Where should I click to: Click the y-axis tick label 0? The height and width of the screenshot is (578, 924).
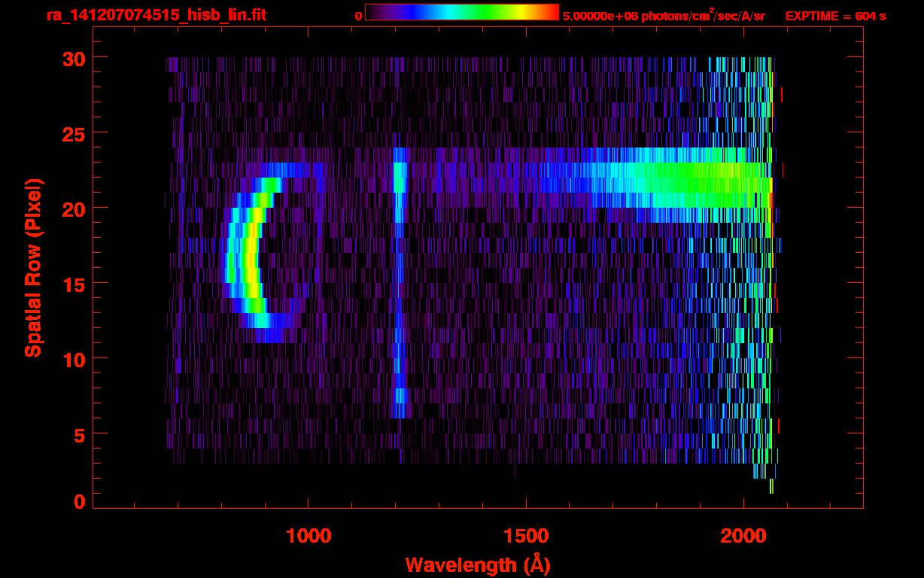coord(78,502)
